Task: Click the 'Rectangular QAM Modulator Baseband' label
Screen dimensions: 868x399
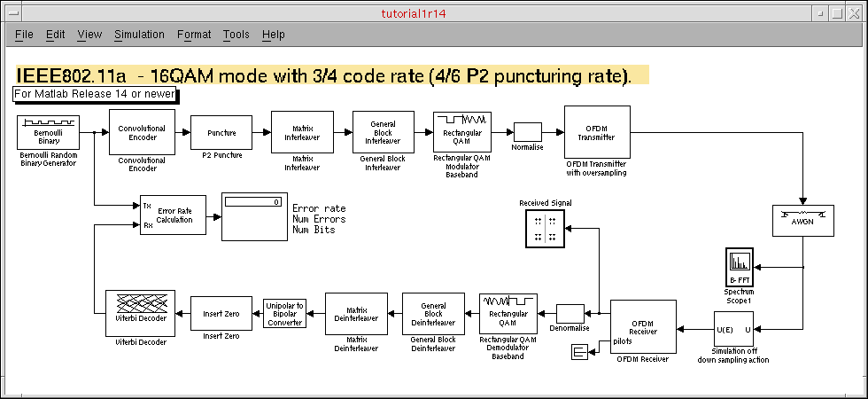Action: tap(462, 166)
